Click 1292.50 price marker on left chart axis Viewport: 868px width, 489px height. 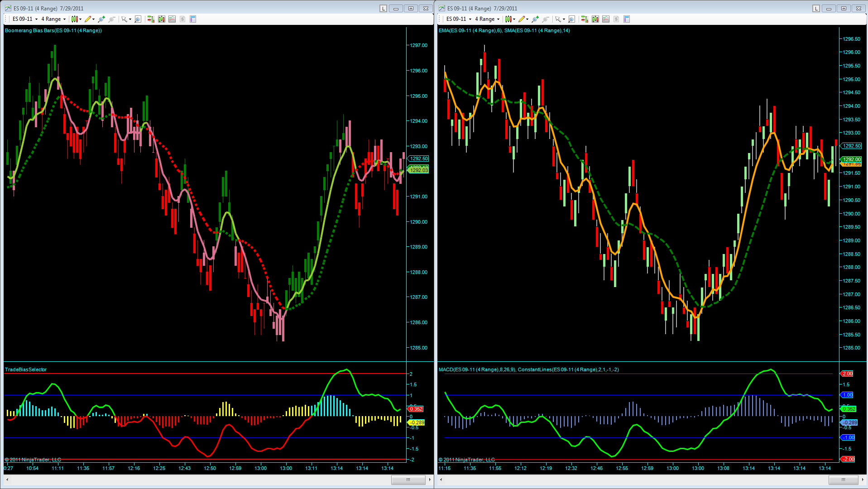[419, 158]
